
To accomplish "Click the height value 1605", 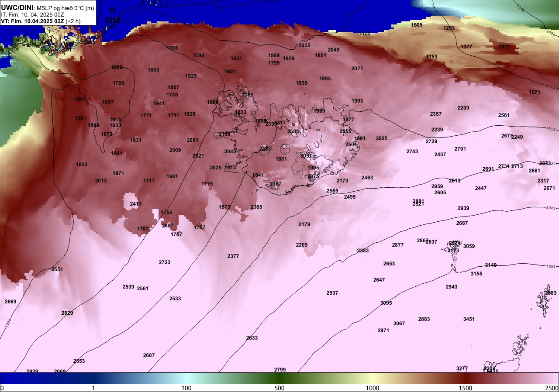I will click(x=417, y=25).
